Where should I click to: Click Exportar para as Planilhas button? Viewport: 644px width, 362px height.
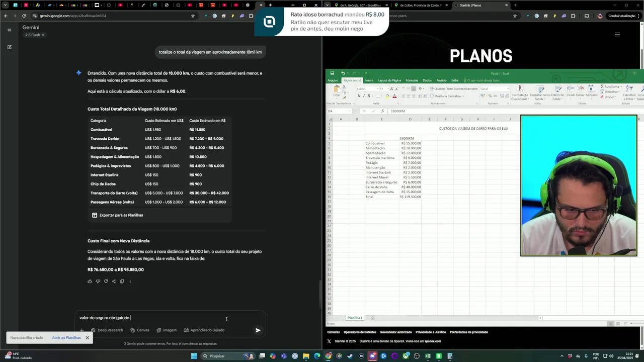pos(117,215)
